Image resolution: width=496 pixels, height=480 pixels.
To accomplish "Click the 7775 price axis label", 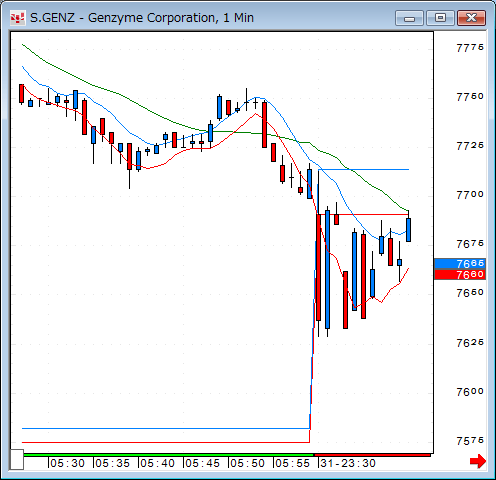I will pos(470,48).
